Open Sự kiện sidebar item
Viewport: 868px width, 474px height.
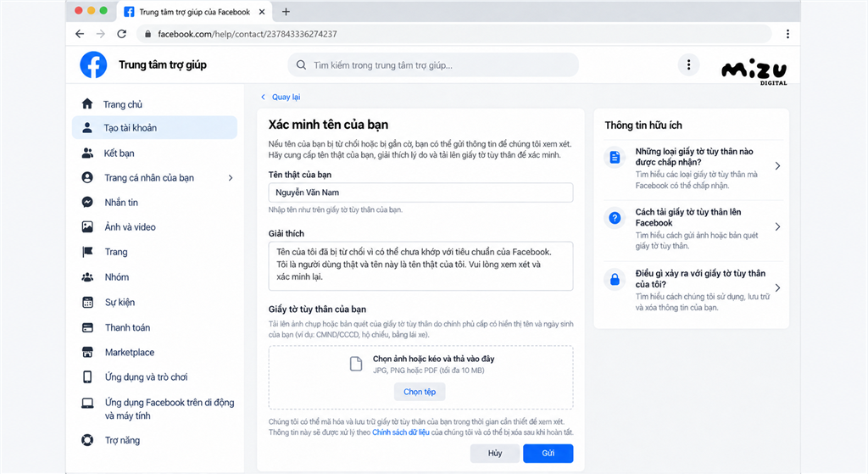coord(154,302)
